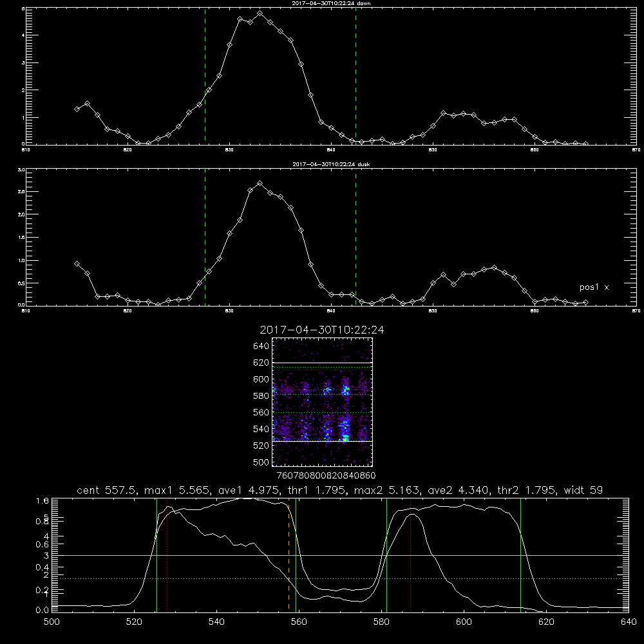
Task: Click the crowded x-axis numbers beneath the spectral image
Action: [x=326, y=476]
